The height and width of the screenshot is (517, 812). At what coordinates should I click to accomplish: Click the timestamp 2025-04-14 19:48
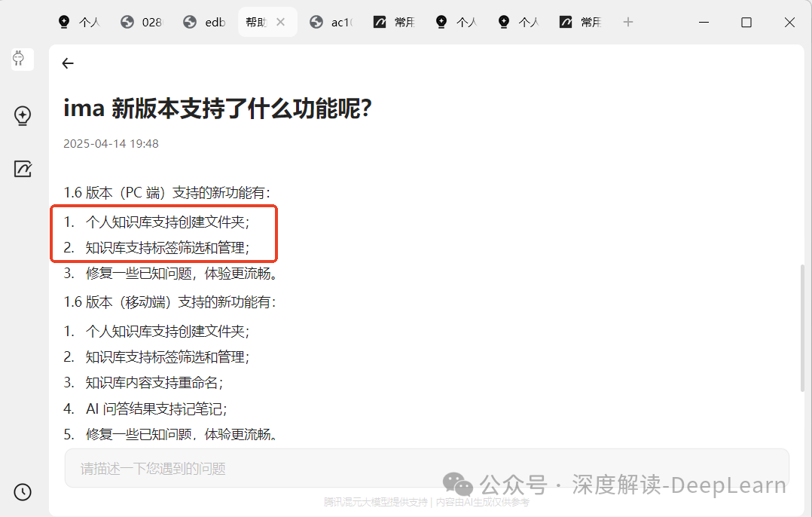point(111,144)
